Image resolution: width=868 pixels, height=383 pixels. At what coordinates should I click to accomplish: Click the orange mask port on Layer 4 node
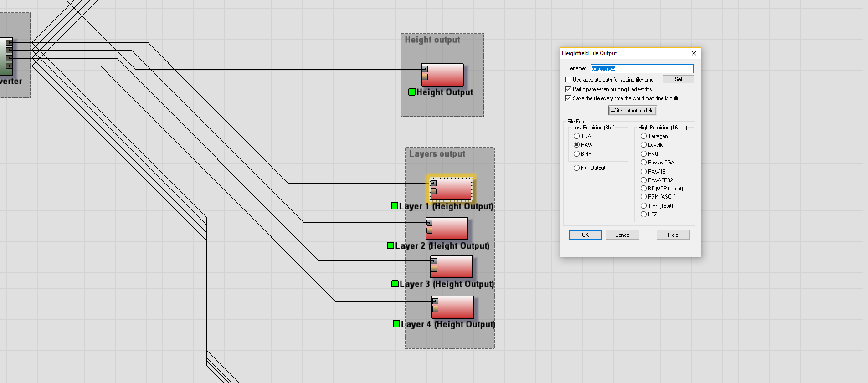[x=435, y=309]
